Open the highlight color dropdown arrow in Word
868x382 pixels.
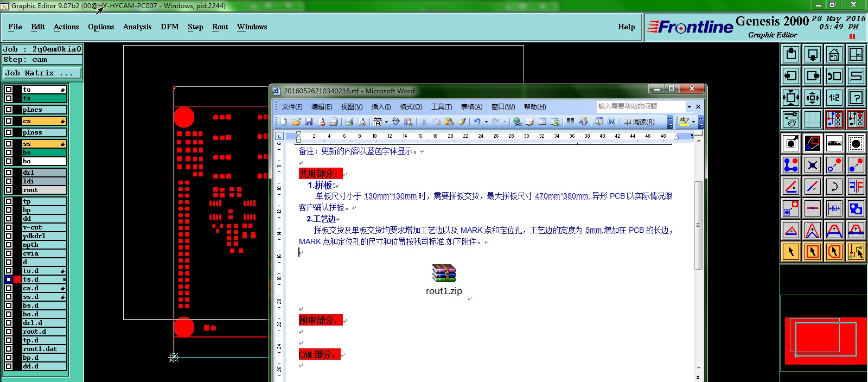(693, 122)
